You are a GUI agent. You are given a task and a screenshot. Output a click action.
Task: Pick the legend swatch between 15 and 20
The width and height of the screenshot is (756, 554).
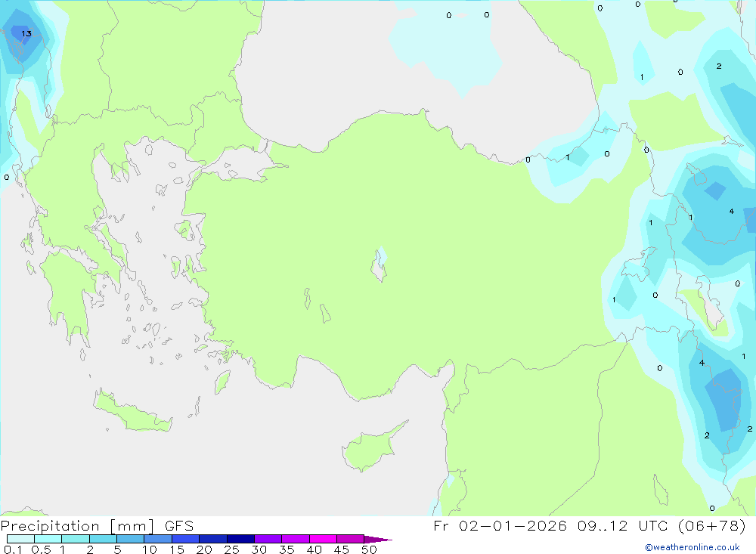click(x=186, y=539)
